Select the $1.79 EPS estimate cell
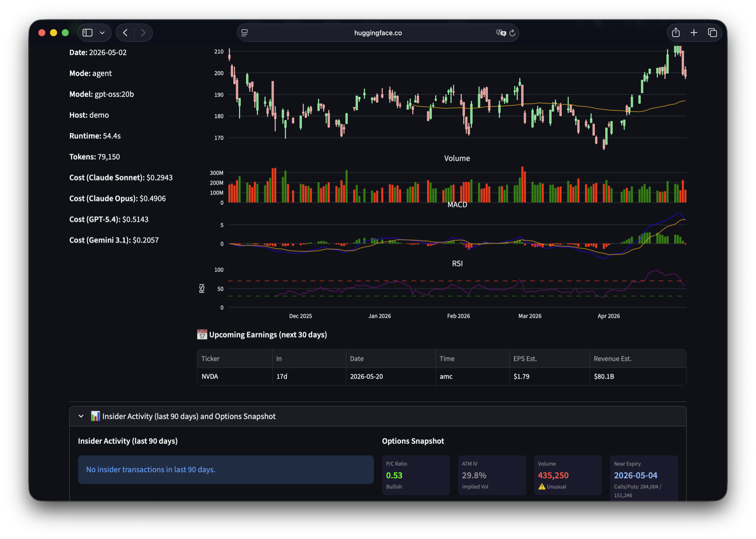This screenshot has width=756, height=539. pyautogui.click(x=550, y=376)
